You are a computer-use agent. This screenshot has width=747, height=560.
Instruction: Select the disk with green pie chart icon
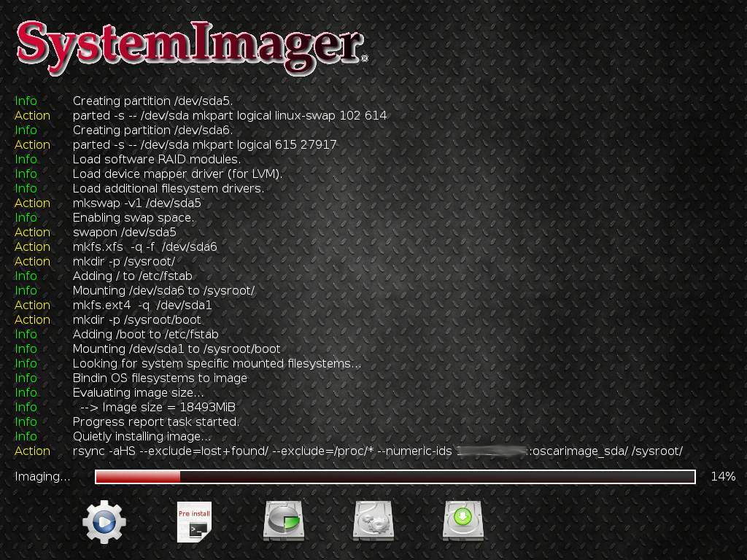(x=284, y=521)
